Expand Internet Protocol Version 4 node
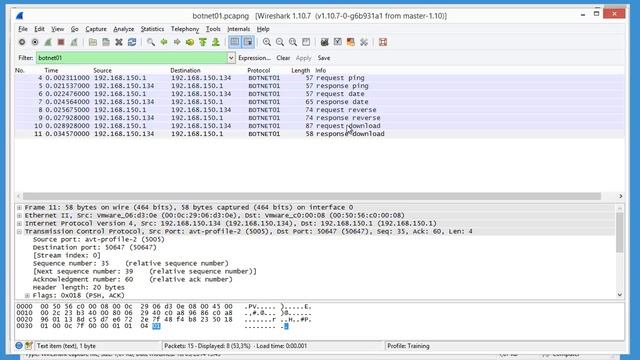Image resolution: width=640 pixels, height=360 pixels. [19, 224]
